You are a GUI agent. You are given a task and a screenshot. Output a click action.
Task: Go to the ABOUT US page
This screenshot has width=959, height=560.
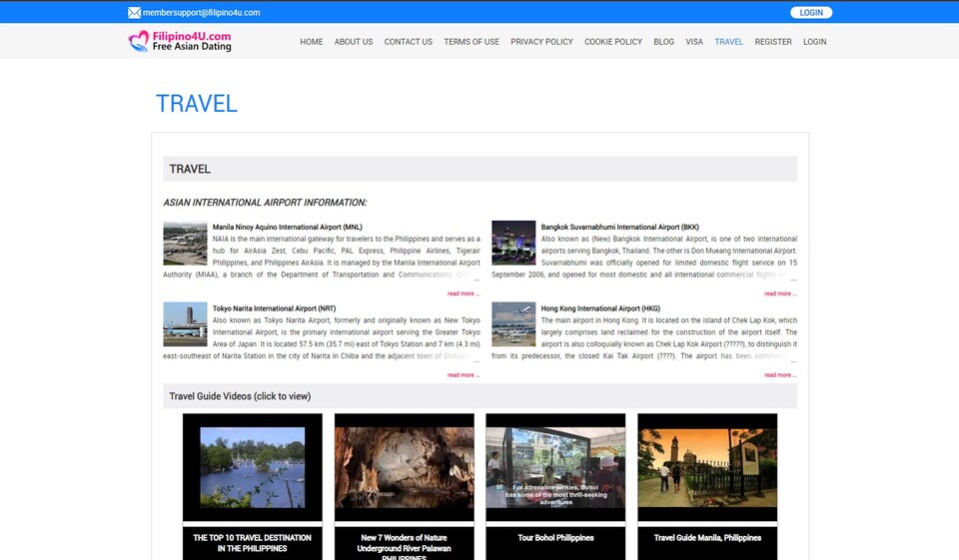point(354,42)
